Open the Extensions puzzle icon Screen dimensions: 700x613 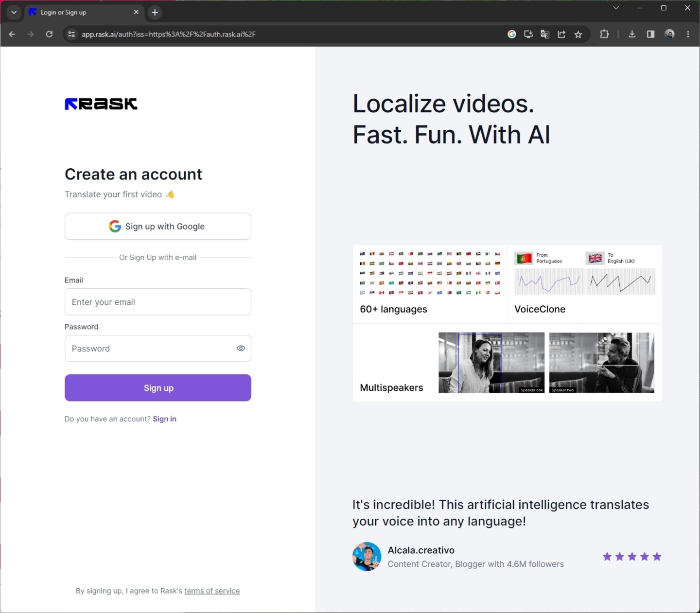pos(604,34)
